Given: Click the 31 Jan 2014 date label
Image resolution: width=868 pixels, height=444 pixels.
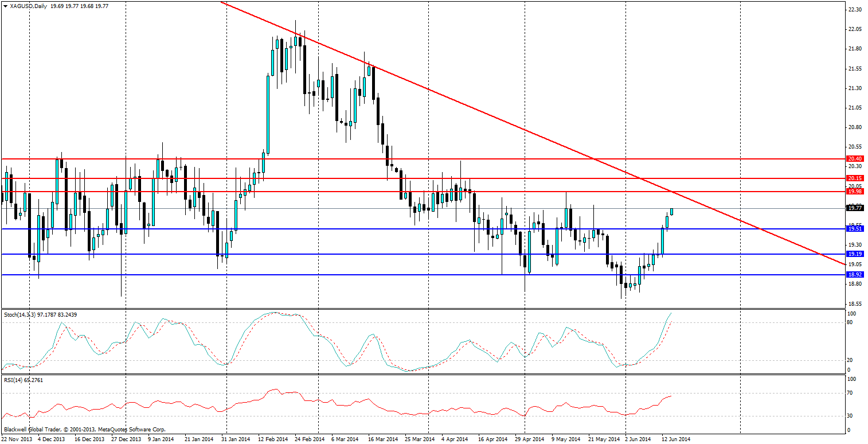Looking at the screenshot, I should 236,439.
